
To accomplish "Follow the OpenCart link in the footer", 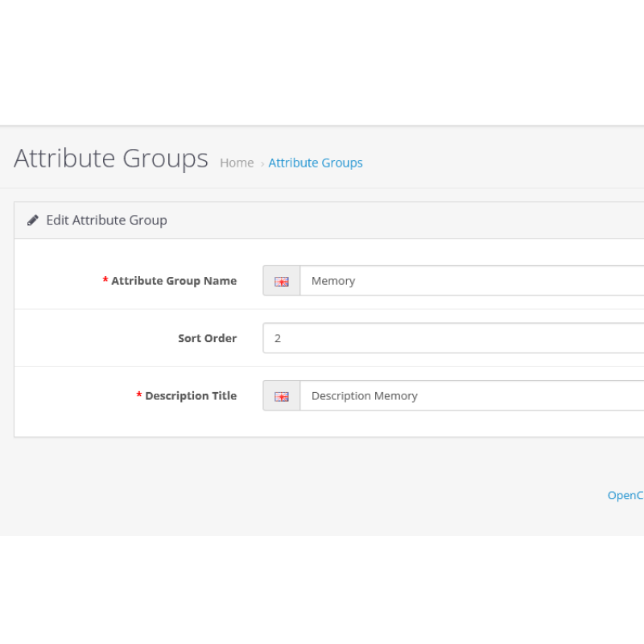I will (x=625, y=495).
